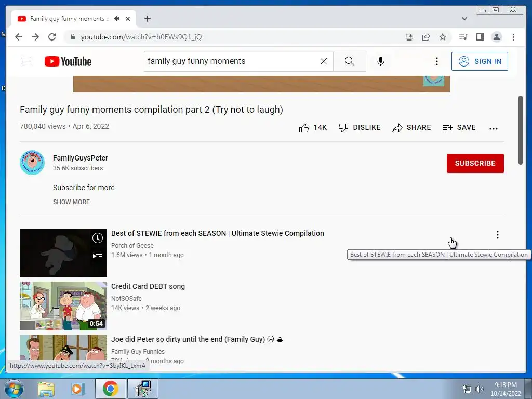This screenshot has width=532, height=399.
Task: Go to YouTube home via logo
Action: click(x=68, y=61)
